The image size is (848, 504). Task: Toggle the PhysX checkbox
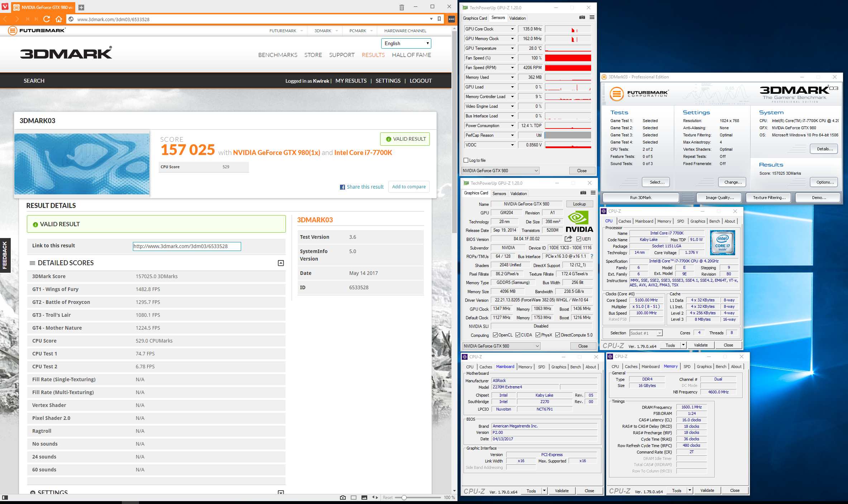(538, 335)
